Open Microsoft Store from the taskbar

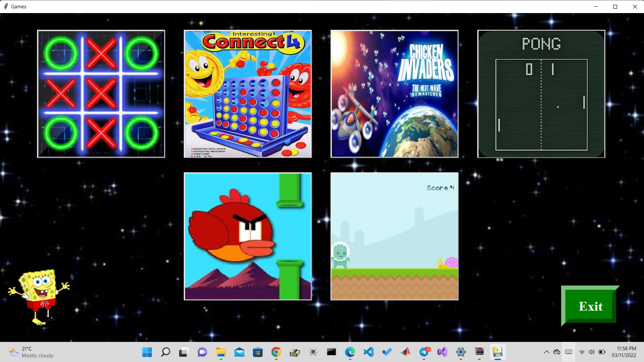pos(258,352)
